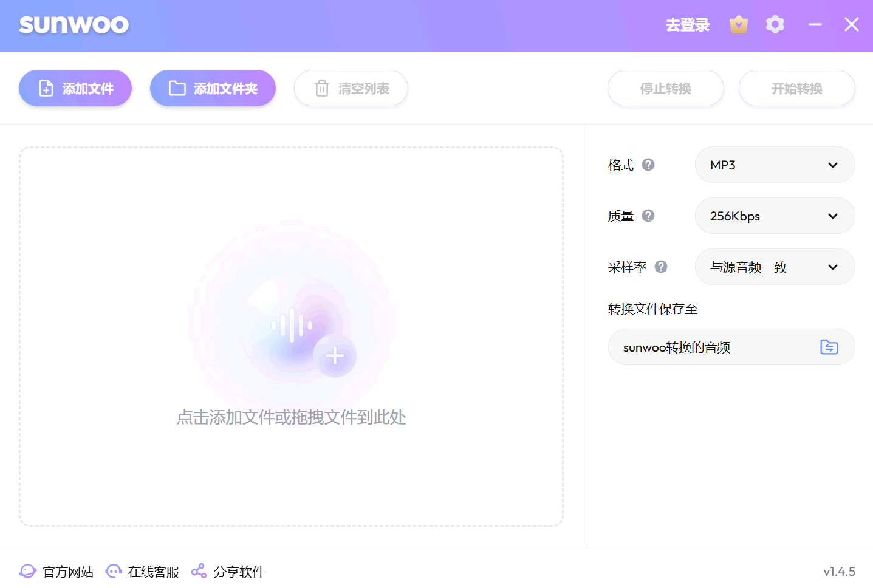
Task: Click the help icon next to 采样率
Action: pyautogui.click(x=661, y=267)
